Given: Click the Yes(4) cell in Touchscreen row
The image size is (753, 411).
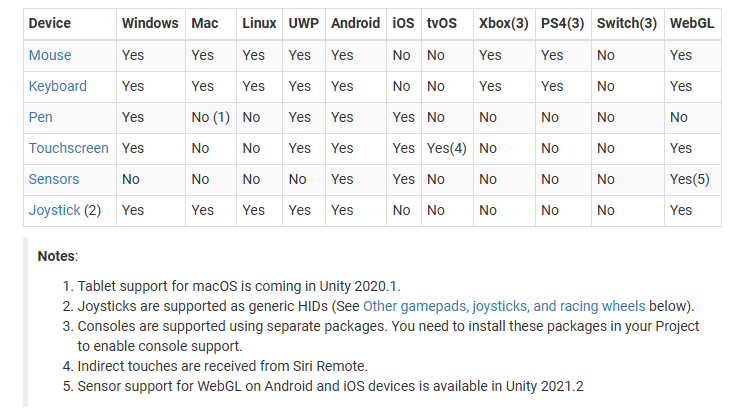Looking at the screenshot, I should (447, 148).
